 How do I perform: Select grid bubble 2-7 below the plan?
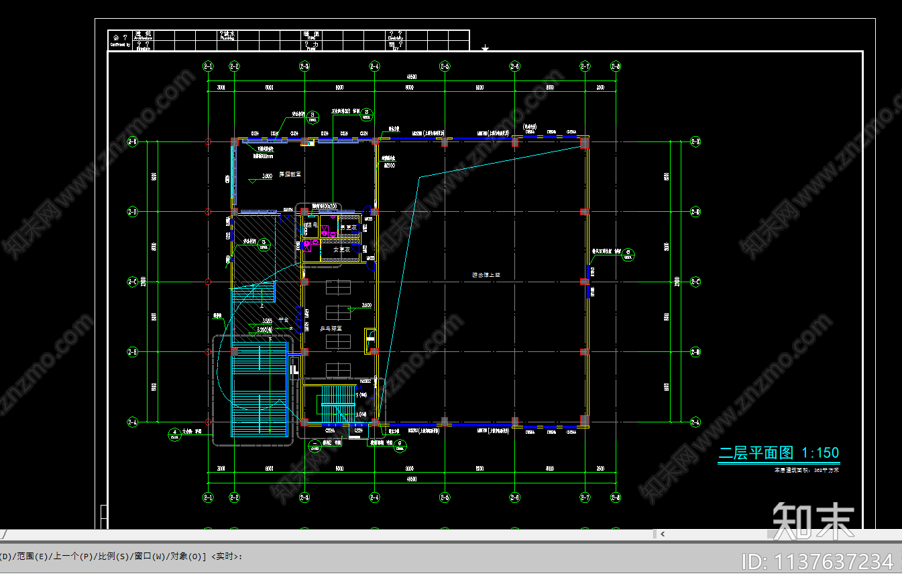pos(585,497)
